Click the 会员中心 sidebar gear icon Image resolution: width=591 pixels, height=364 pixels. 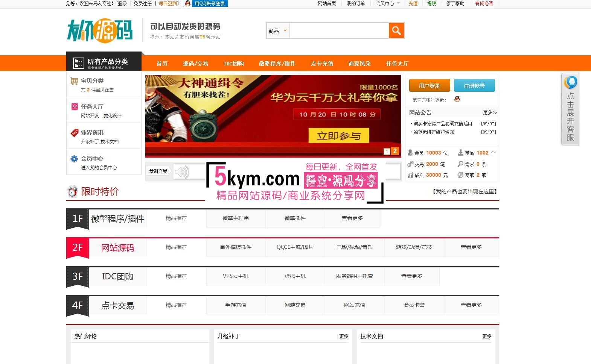[x=74, y=159]
